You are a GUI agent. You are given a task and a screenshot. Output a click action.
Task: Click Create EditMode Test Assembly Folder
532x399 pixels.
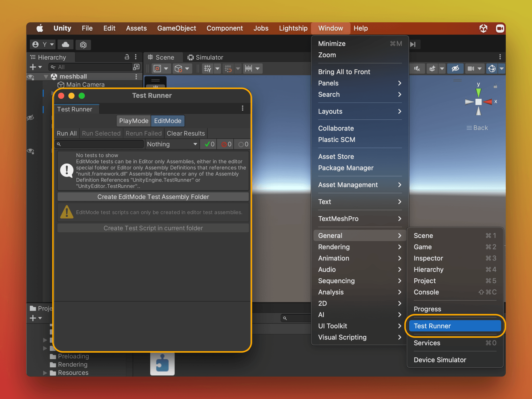coord(153,197)
